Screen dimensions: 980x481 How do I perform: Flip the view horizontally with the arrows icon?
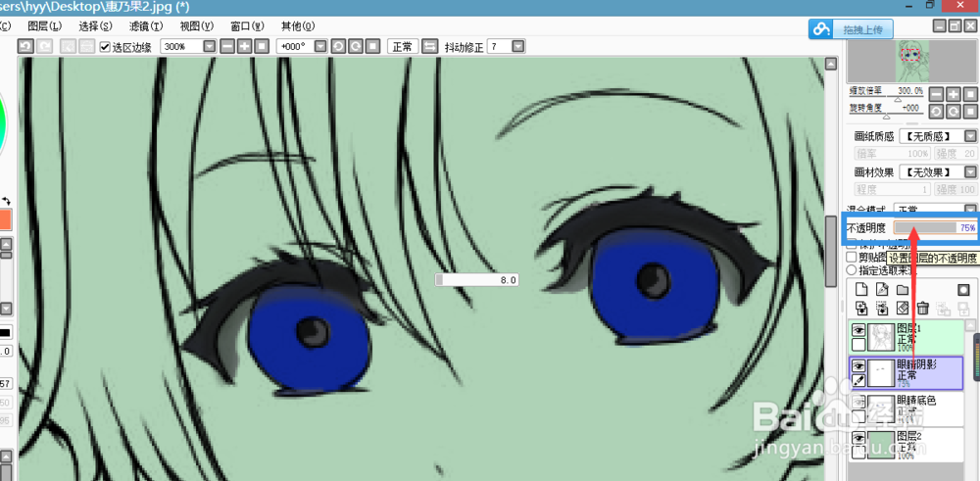click(x=430, y=47)
